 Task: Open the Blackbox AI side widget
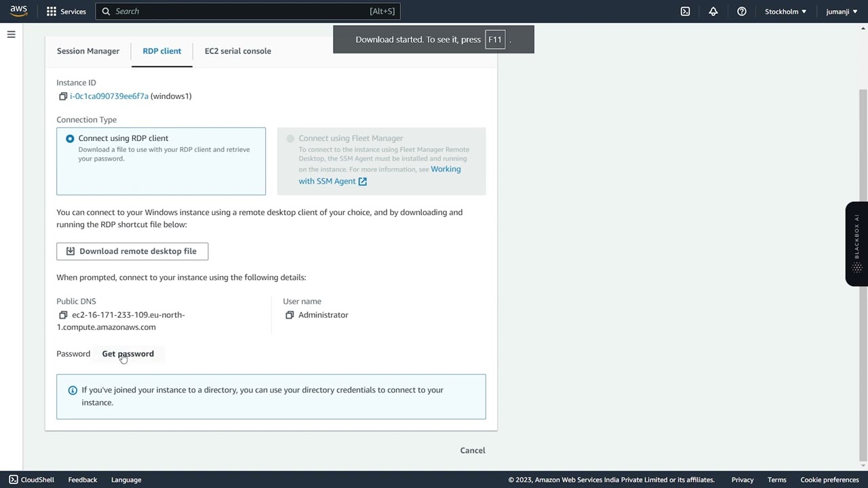click(x=856, y=244)
